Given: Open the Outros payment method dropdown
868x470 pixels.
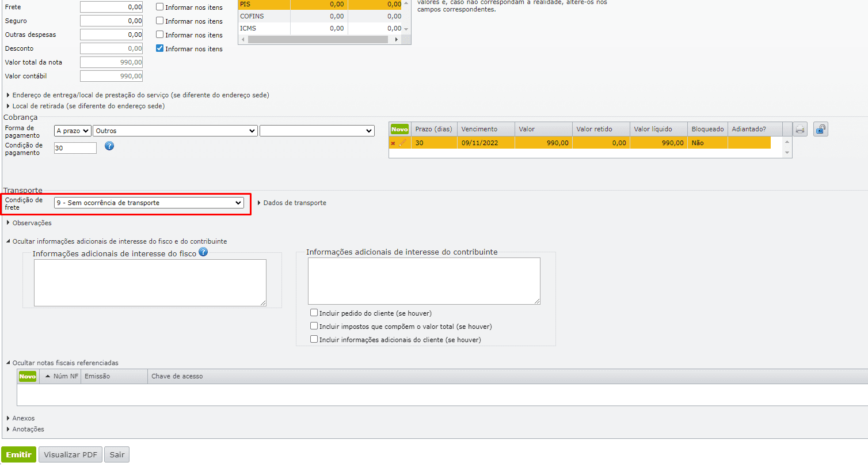Looking at the screenshot, I should [x=175, y=131].
